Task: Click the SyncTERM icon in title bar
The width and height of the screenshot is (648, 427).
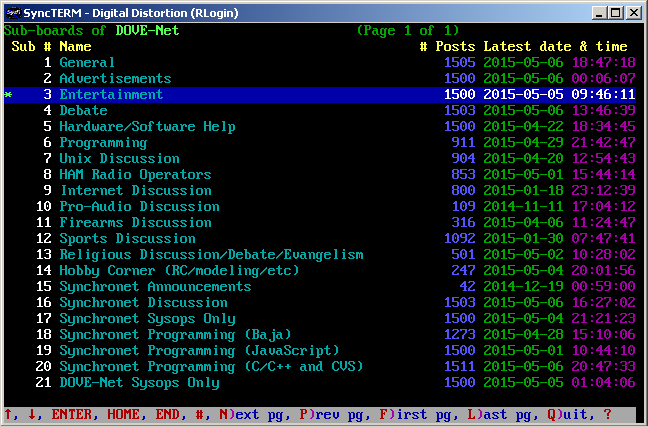Action: [11, 12]
